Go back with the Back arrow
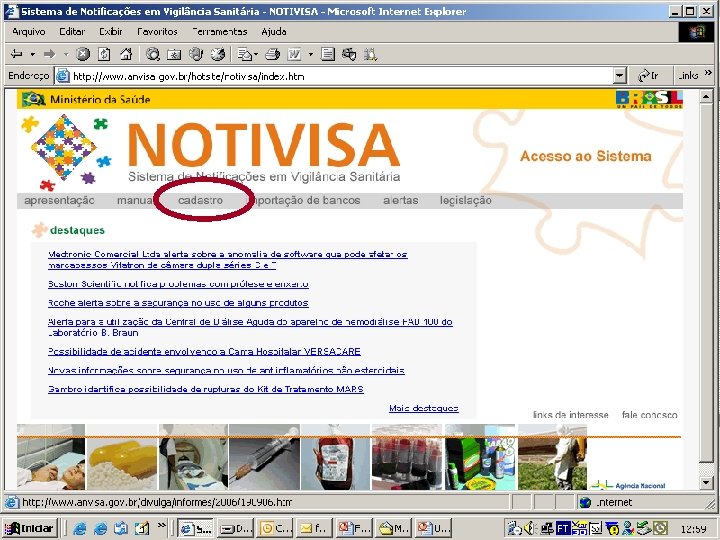Viewport: 720px width, 540px height. coord(17,54)
